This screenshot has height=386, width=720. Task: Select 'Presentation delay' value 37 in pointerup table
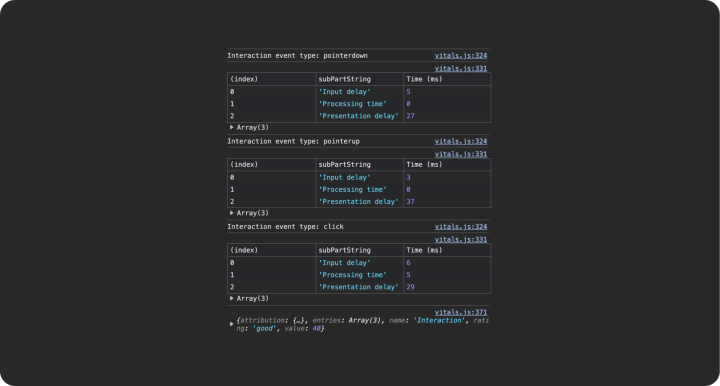[x=410, y=201]
